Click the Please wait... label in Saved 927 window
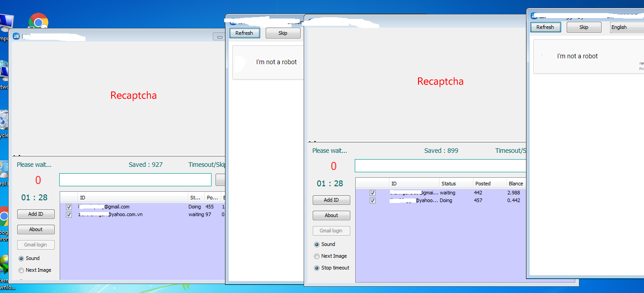This screenshot has width=644, height=293. click(34, 165)
